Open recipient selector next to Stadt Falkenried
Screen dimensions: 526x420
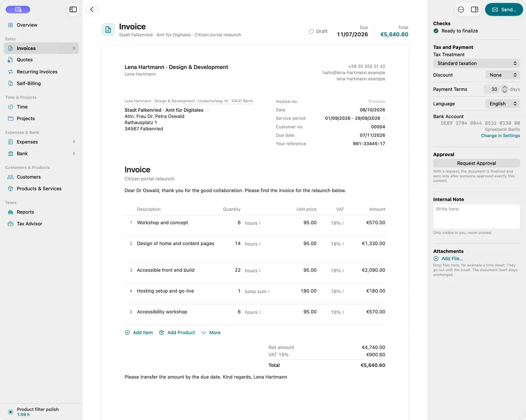(x=208, y=110)
